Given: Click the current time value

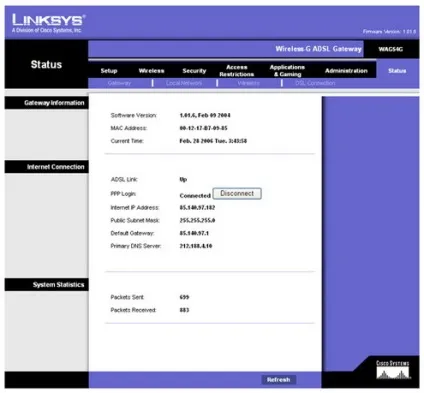Looking at the screenshot, I should [x=213, y=141].
